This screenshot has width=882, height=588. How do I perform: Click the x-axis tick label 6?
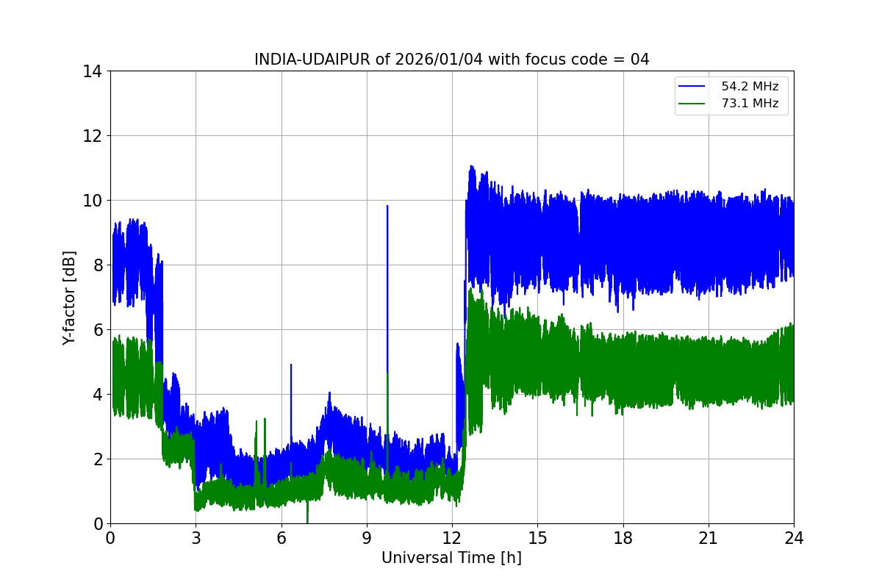pyautogui.click(x=281, y=538)
